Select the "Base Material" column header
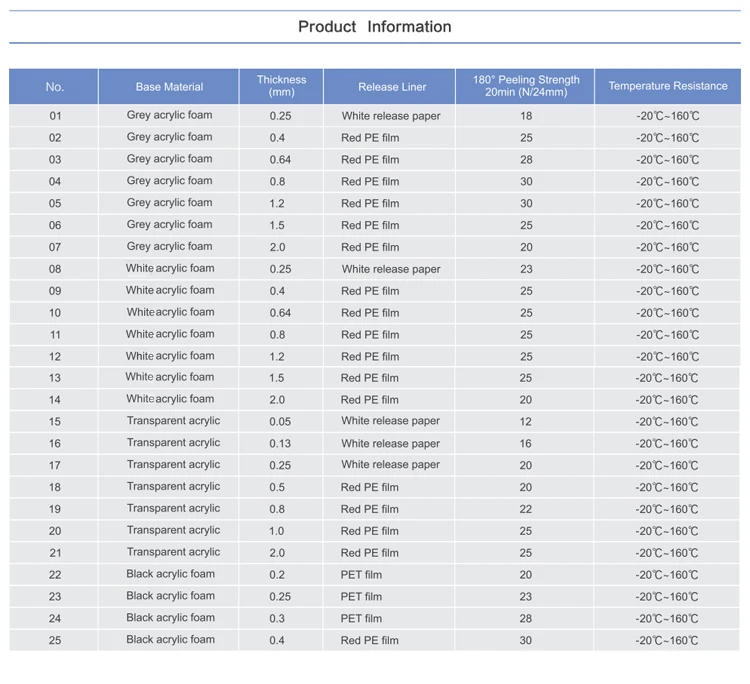The image size is (750, 684). [x=169, y=87]
